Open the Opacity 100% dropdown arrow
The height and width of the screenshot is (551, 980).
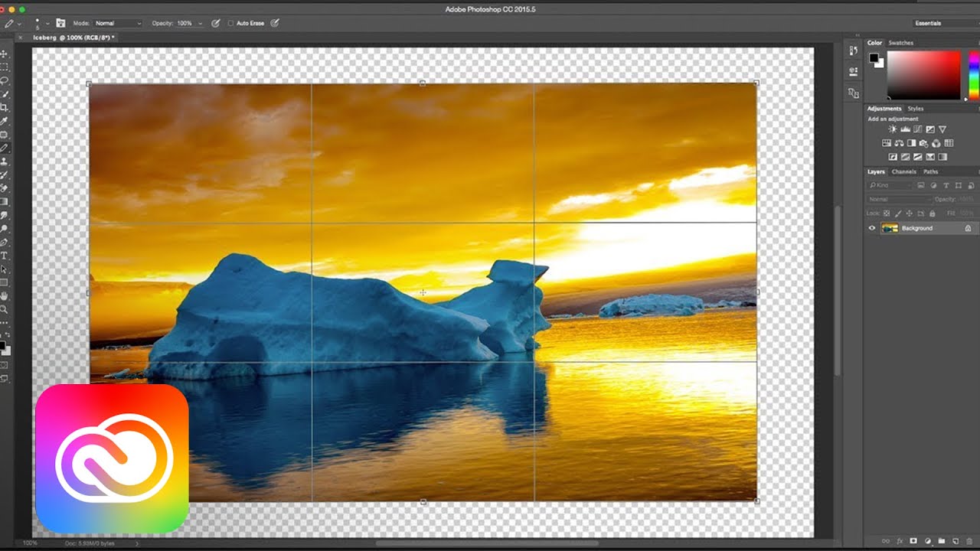click(x=201, y=24)
